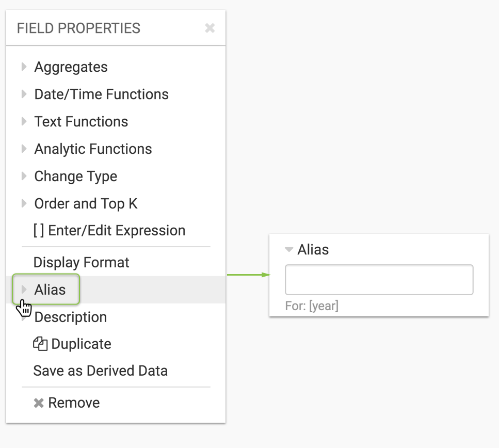The height and width of the screenshot is (448, 499).
Task: Expand Order and Top K arrow
Action: (x=24, y=204)
